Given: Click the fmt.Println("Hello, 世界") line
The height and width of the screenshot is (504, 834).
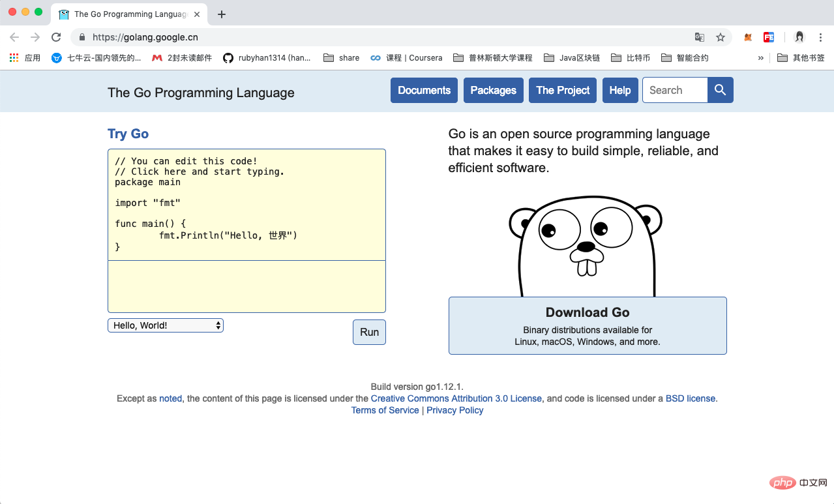Looking at the screenshot, I should point(228,235).
